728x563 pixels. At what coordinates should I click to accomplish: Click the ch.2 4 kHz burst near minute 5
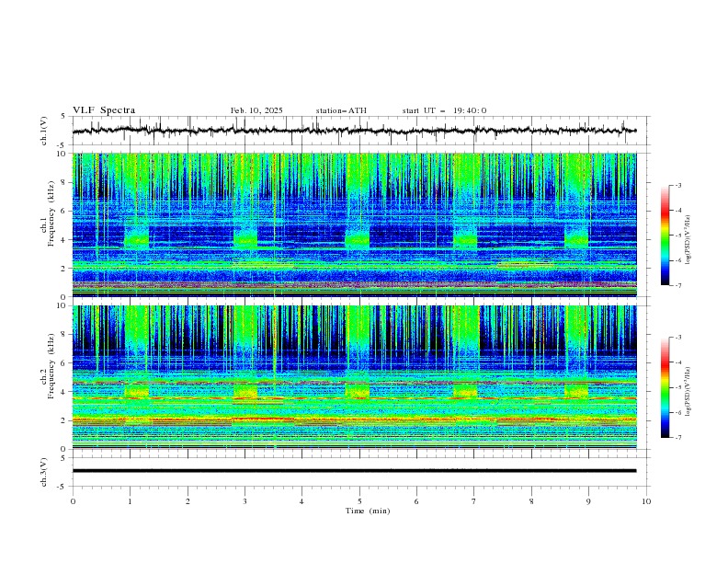point(357,391)
